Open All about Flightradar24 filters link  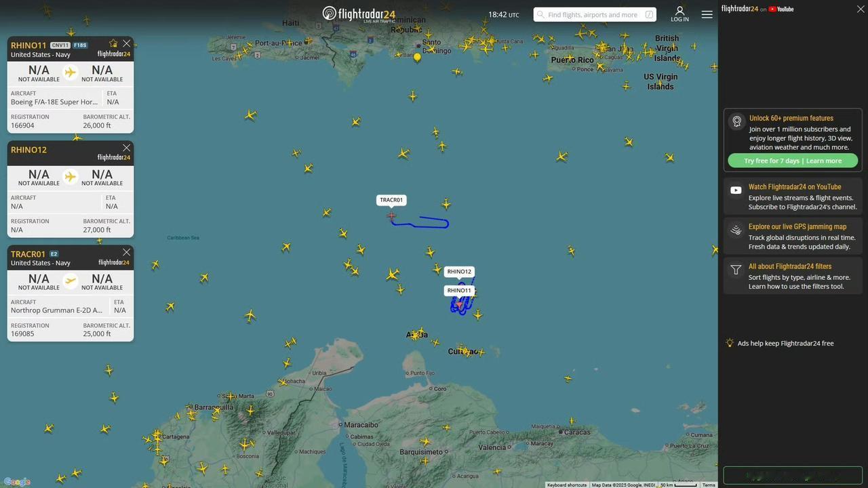click(x=790, y=266)
